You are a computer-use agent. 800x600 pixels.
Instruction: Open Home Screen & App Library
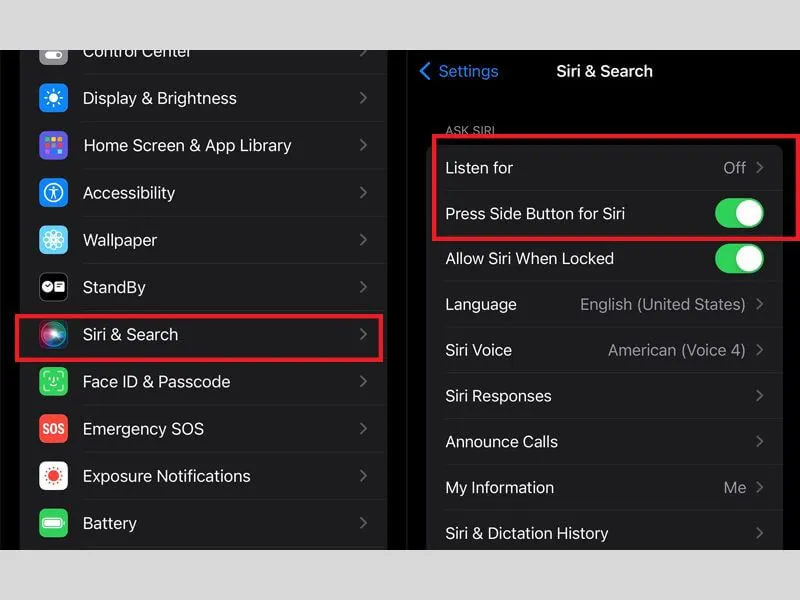pyautogui.click(x=203, y=145)
